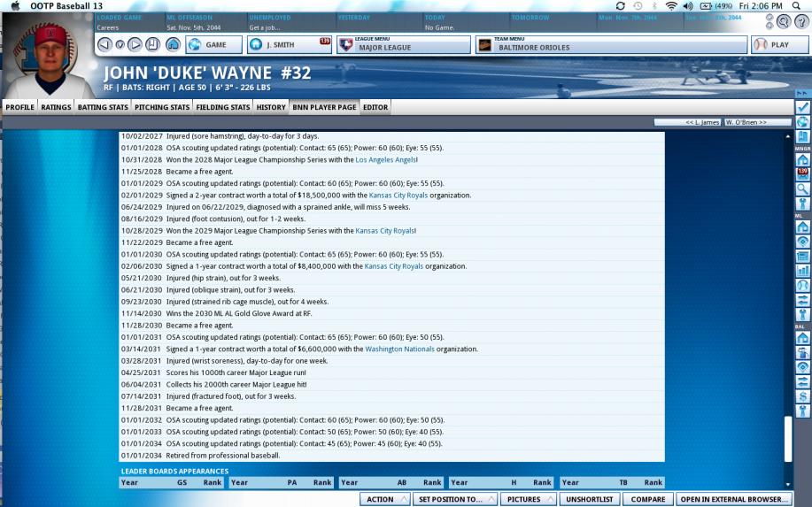Click the sidebar checkmark icon
Image resolution: width=812 pixels, height=507 pixels.
coord(803,107)
